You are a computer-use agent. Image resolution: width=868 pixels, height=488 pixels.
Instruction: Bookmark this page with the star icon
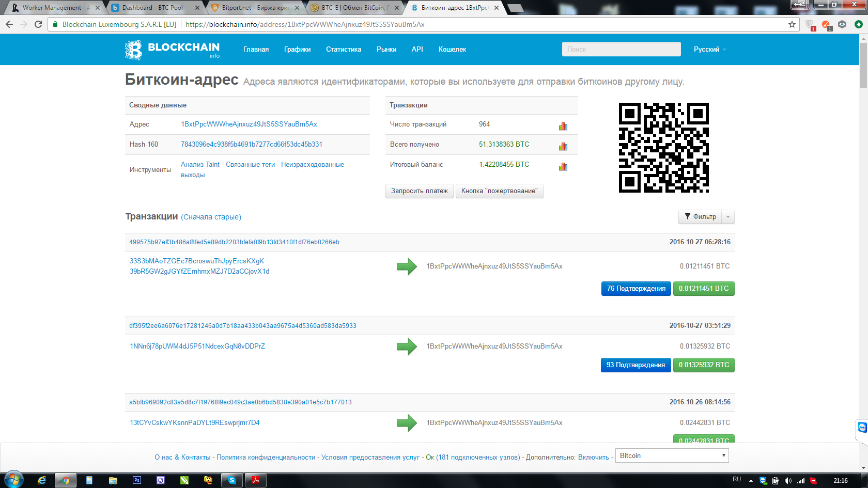point(792,24)
